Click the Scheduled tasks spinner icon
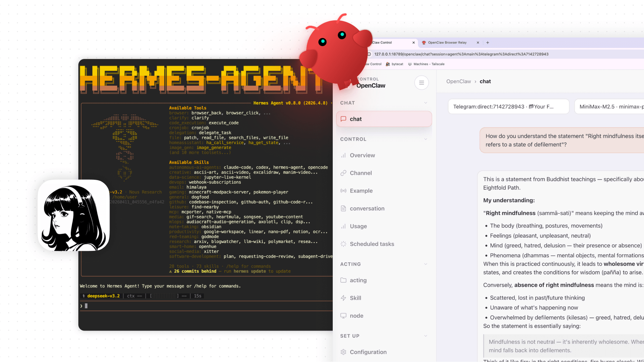Screen dimensions: 644x362 tap(343, 244)
